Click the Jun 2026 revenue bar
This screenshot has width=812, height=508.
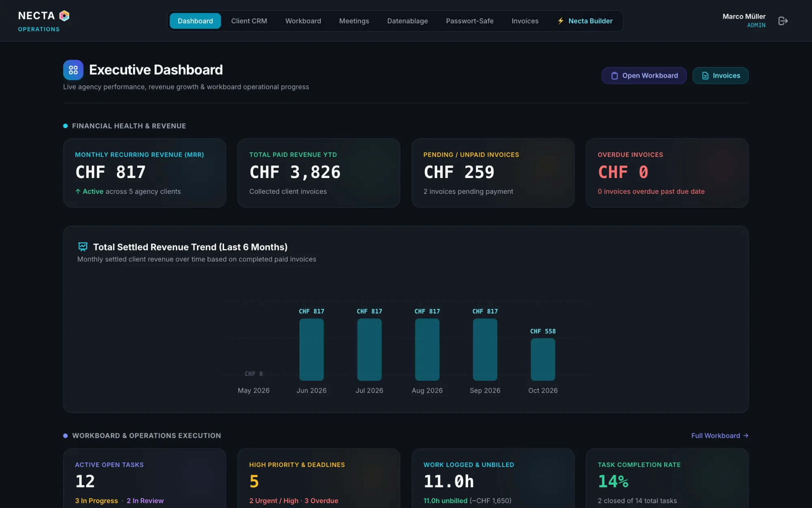point(311,350)
